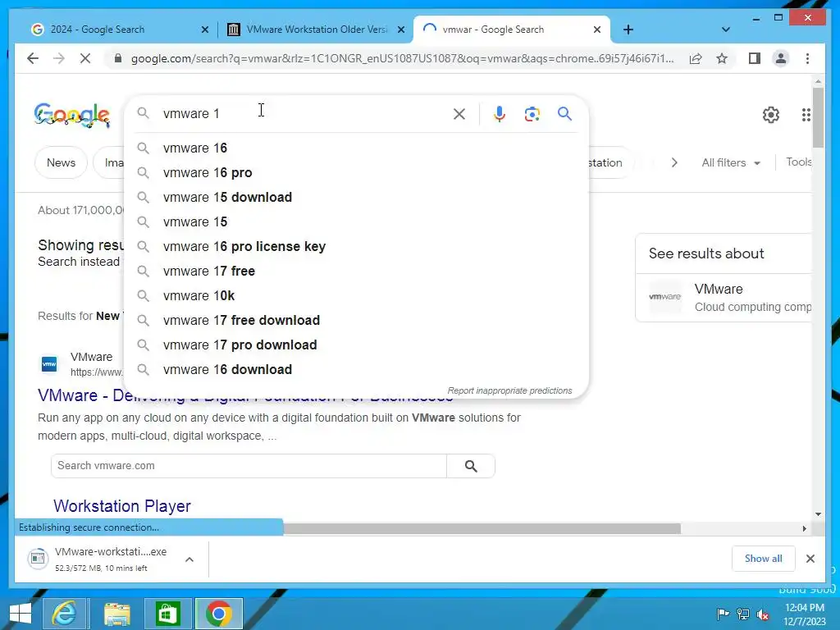Click the muted volume tray icon

click(763, 614)
